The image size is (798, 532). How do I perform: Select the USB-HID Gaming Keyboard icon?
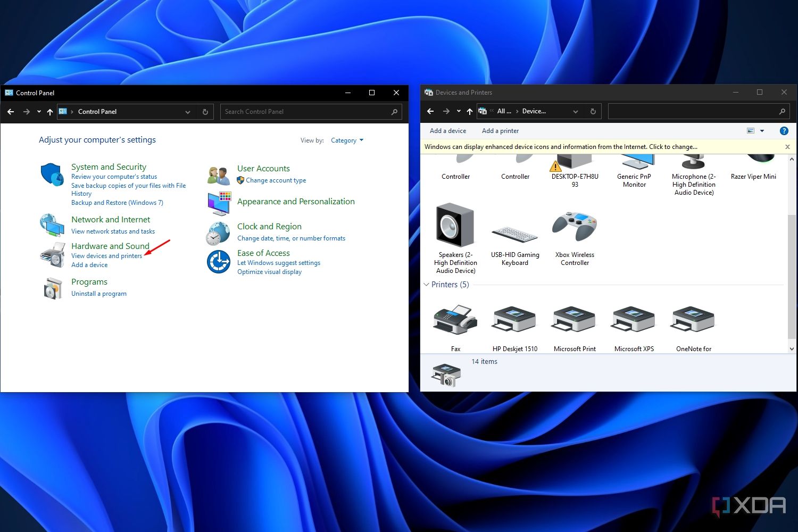[x=514, y=235]
